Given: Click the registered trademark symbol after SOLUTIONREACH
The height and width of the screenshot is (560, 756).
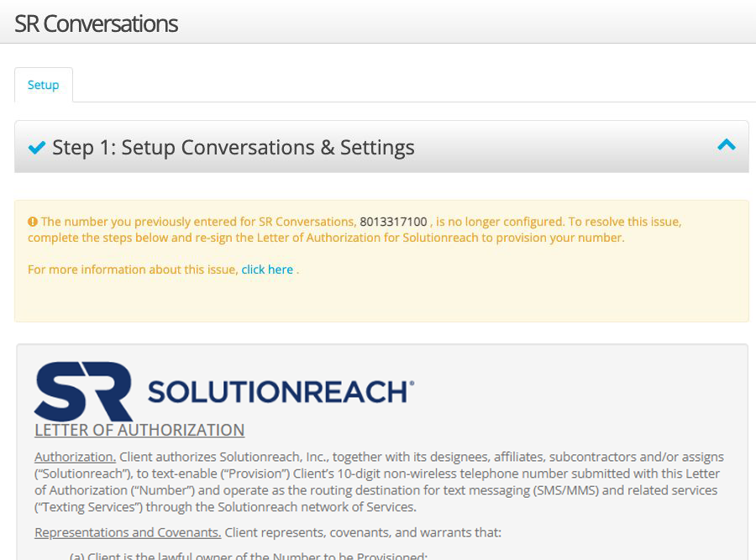Looking at the screenshot, I should point(412,382).
